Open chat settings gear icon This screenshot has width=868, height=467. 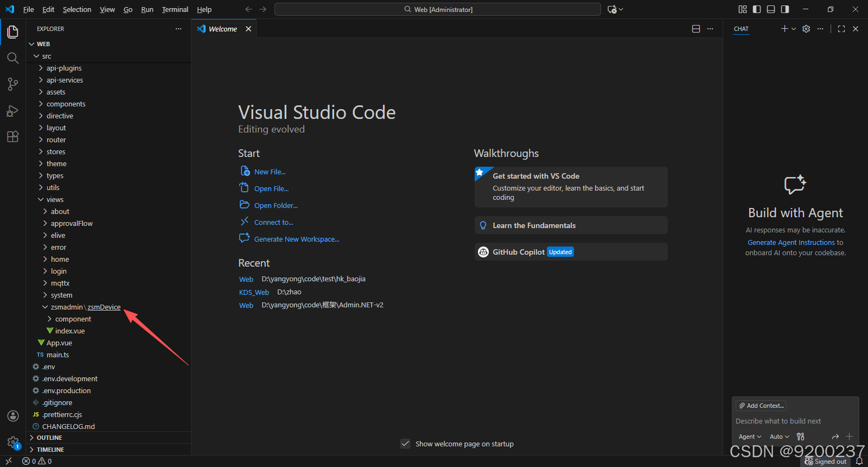click(x=806, y=29)
